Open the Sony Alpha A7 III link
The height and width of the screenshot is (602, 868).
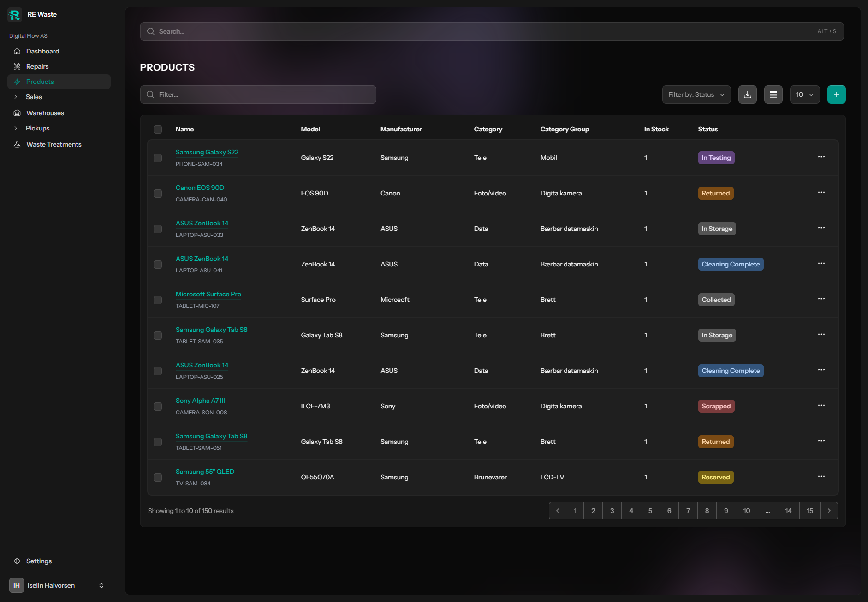click(200, 401)
